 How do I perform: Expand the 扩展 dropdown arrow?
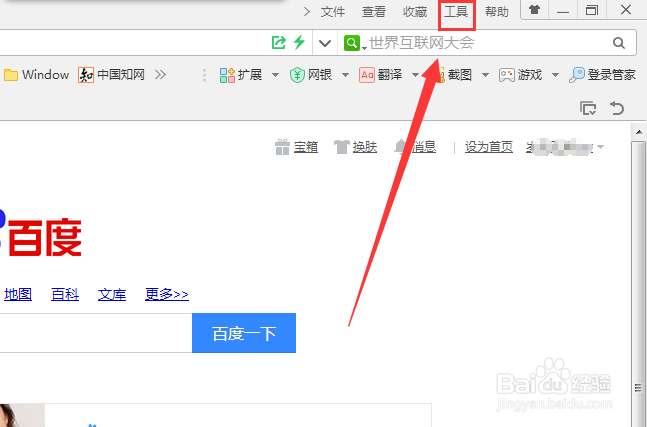275,75
